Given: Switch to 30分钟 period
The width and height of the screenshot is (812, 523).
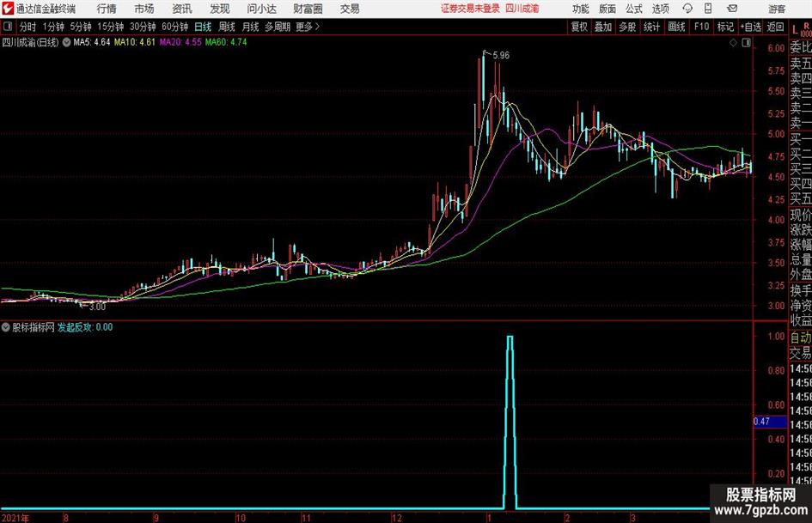Looking at the screenshot, I should point(143,27).
